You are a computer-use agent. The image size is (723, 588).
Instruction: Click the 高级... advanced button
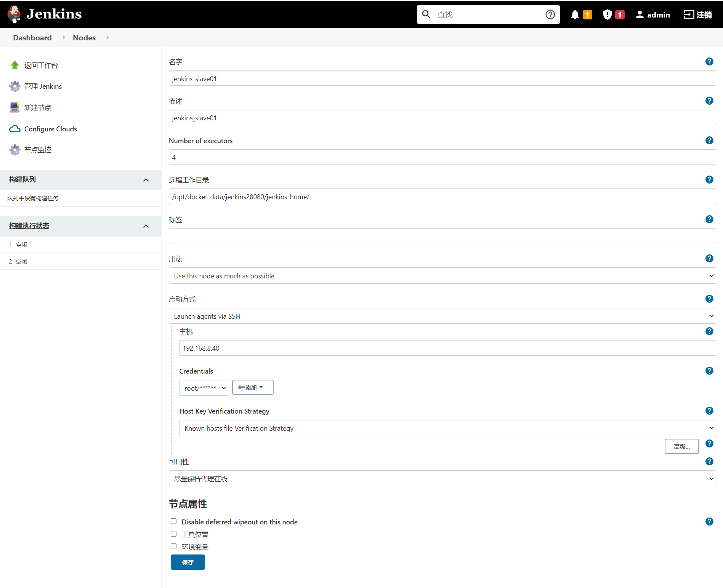(682, 446)
